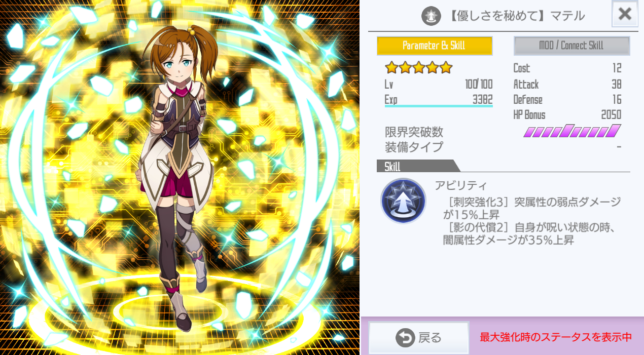Click the Attack stat row

tap(567, 84)
